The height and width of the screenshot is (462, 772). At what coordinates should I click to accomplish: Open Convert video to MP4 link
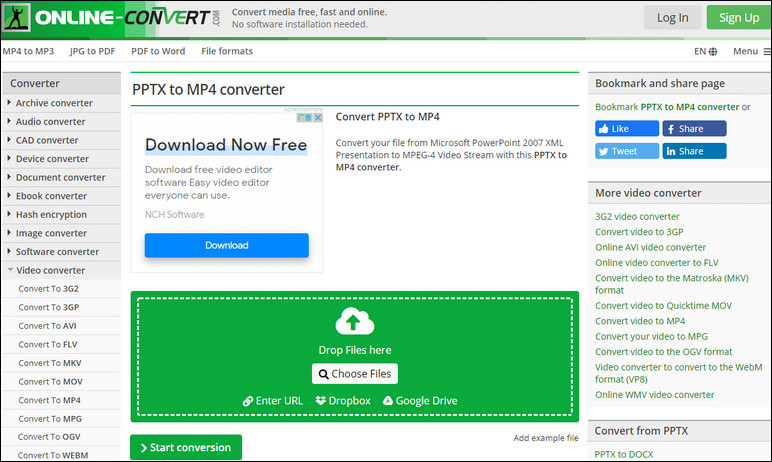(640, 321)
